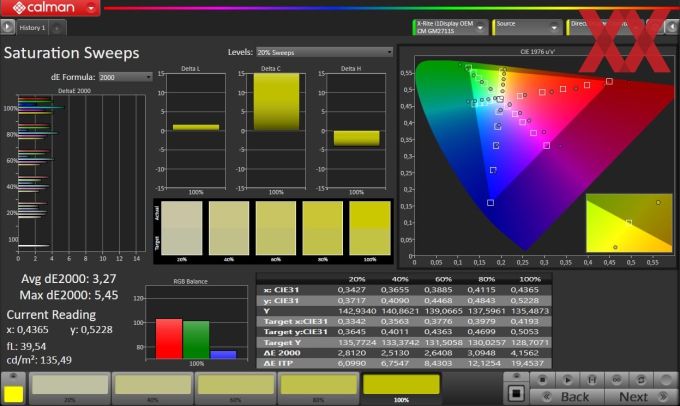Click the blue primary target square in CIE chart

click(490, 203)
